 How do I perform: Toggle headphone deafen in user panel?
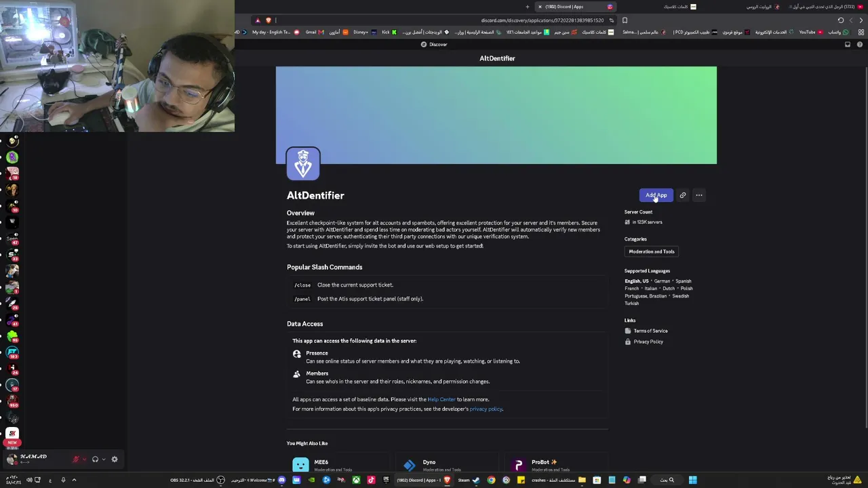click(95, 460)
